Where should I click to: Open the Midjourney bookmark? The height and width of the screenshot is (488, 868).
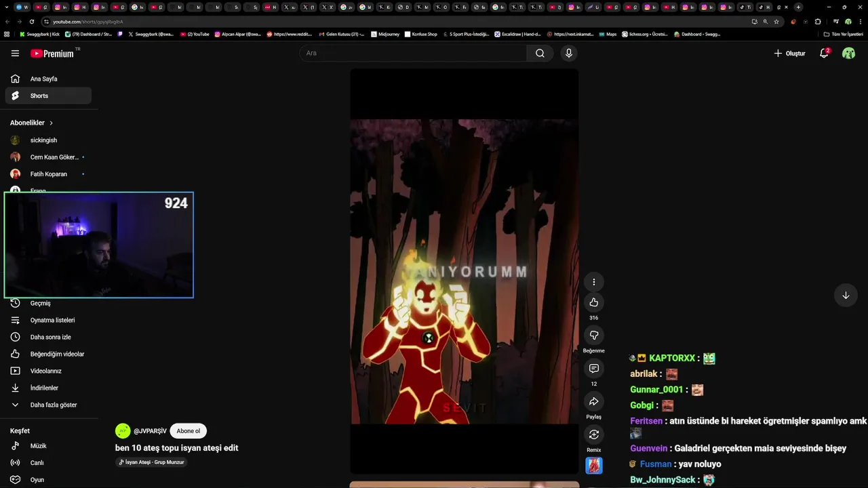pyautogui.click(x=385, y=34)
